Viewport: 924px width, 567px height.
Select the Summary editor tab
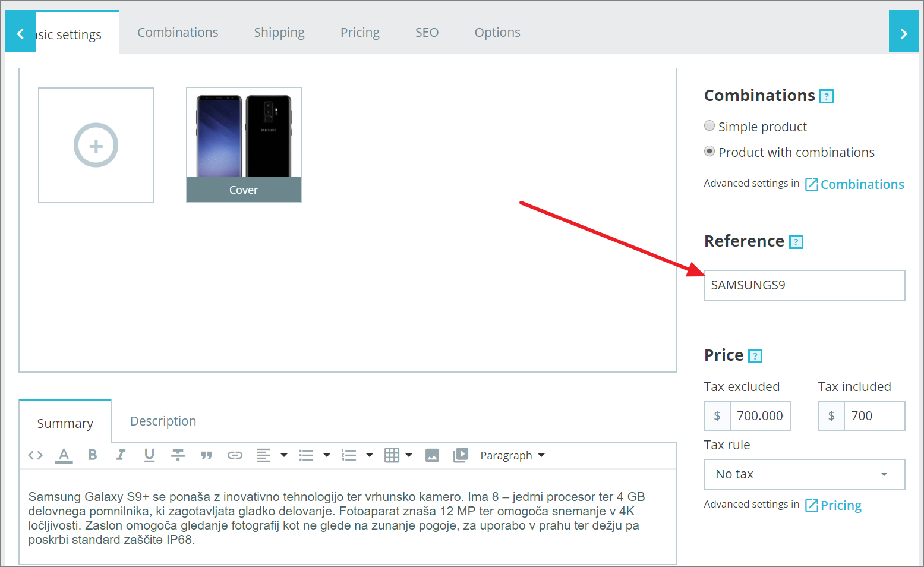(x=65, y=423)
